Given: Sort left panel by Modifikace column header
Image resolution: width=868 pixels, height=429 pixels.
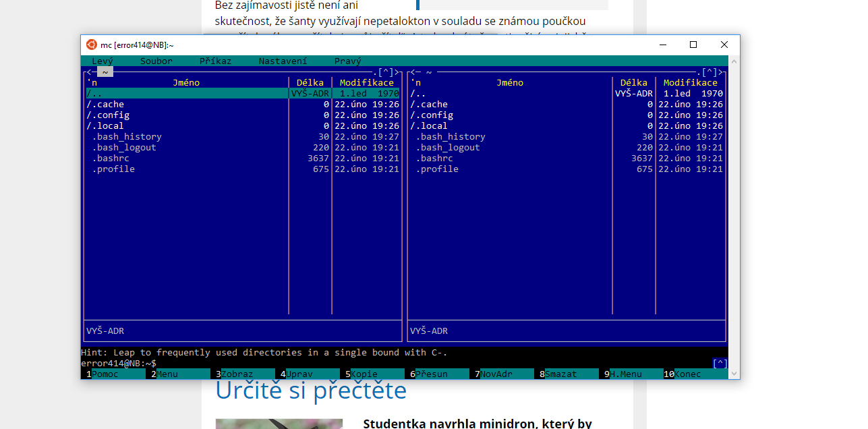Looking at the screenshot, I should [367, 82].
